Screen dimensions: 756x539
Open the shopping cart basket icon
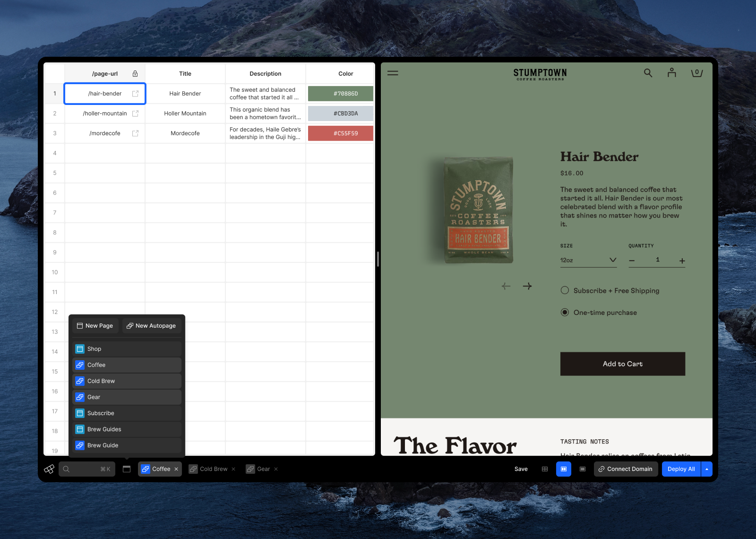pos(696,73)
